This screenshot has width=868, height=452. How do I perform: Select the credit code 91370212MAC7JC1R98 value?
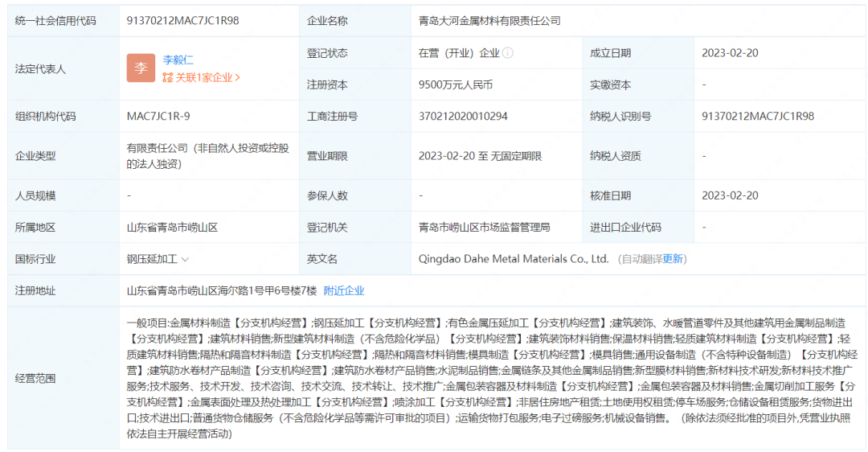tap(182, 20)
